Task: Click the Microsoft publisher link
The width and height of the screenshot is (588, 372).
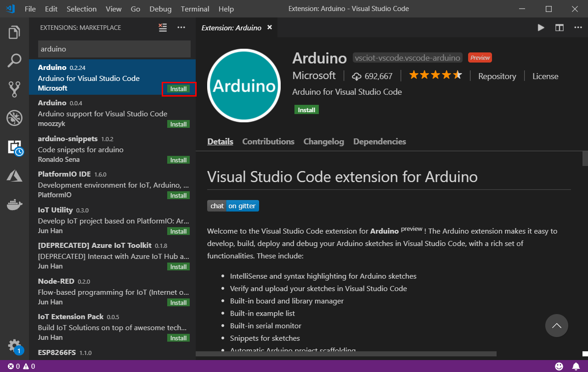Action: click(x=314, y=75)
